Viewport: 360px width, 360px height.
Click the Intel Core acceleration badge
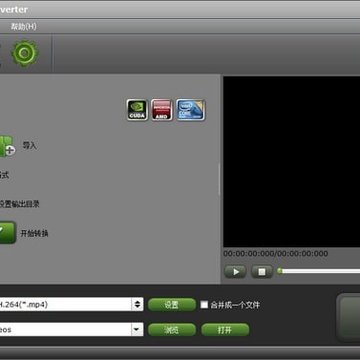pyautogui.click(x=191, y=110)
